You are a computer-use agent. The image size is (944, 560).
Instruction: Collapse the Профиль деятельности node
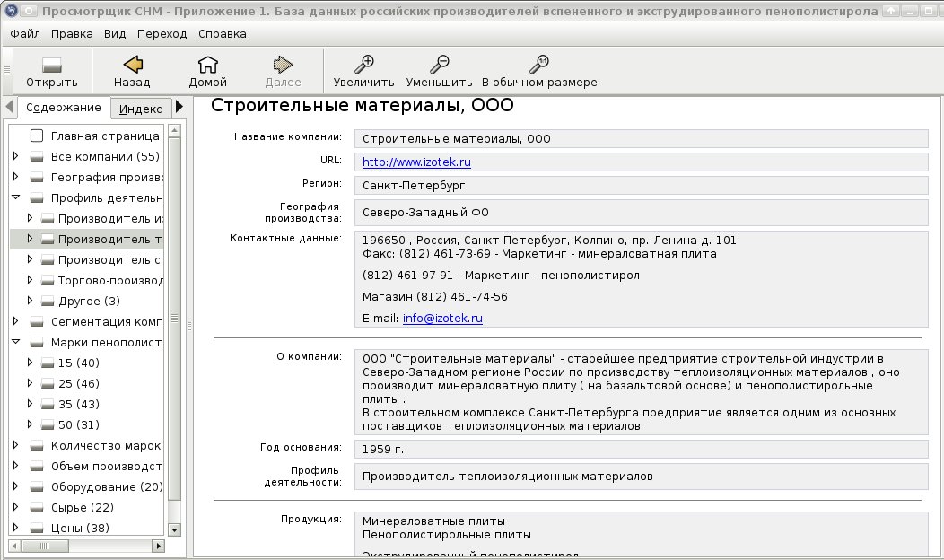(15, 197)
